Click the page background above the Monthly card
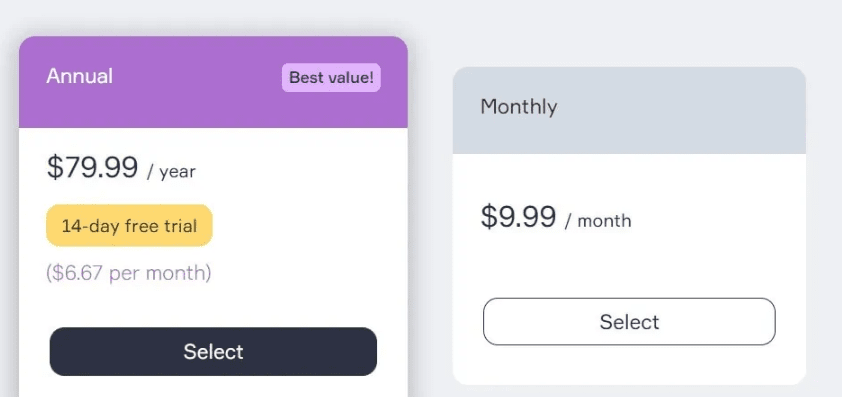842x397 pixels. (629, 32)
